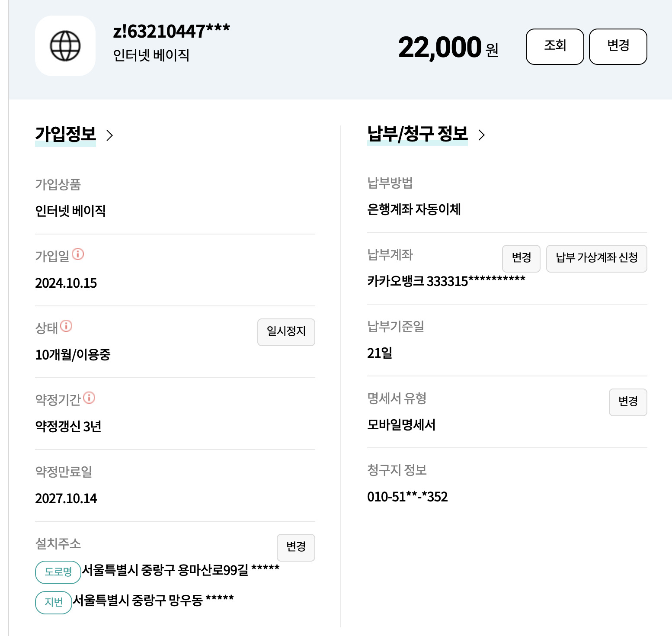Expand 납부/청구 정보 chevron arrow
Image resolution: width=672 pixels, height=636 pixels.
click(481, 135)
